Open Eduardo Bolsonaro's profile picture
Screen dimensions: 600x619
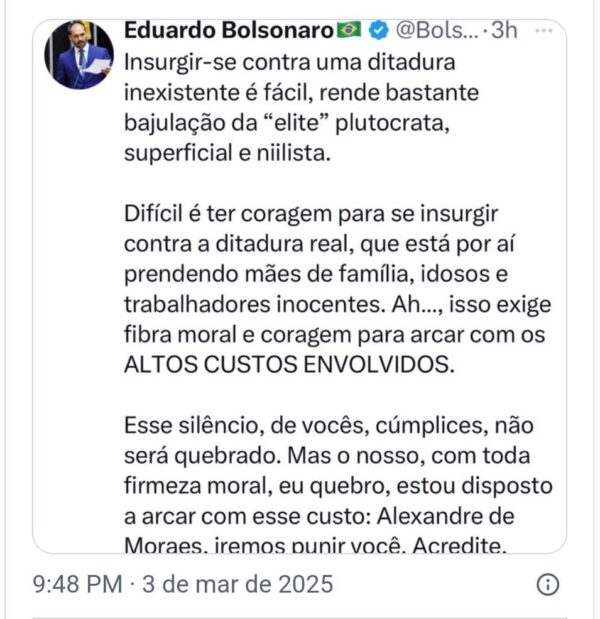(x=79, y=56)
